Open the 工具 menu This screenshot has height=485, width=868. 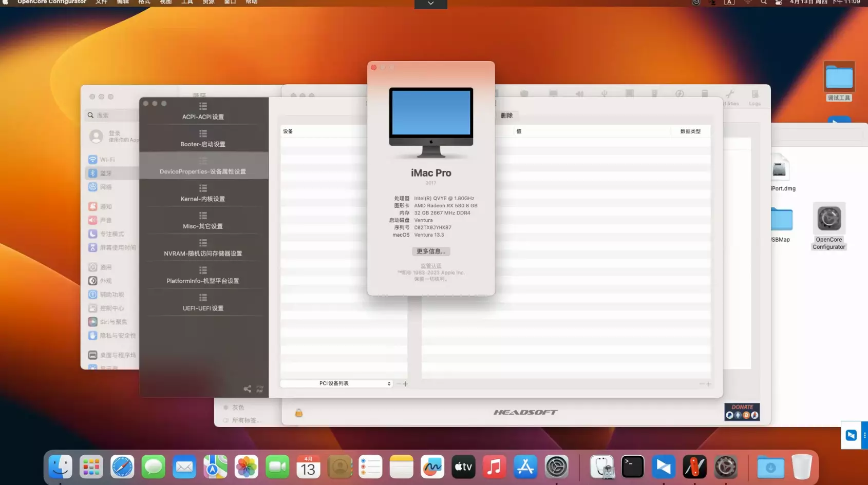pos(186,2)
